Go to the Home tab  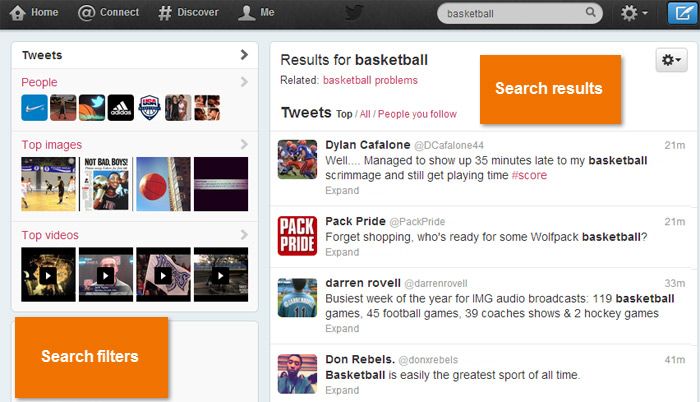pyautogui.click(x=34, y=13)
